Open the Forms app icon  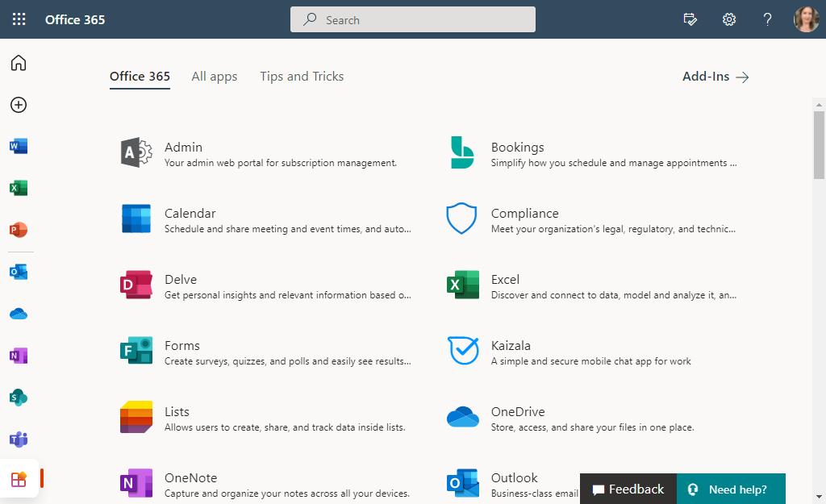pos(136,350)
